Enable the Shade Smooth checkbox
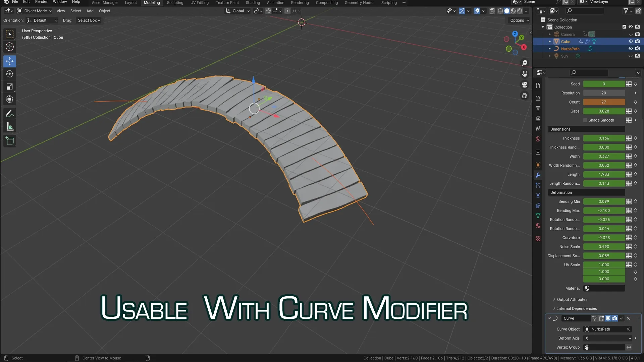 (585, 120)
